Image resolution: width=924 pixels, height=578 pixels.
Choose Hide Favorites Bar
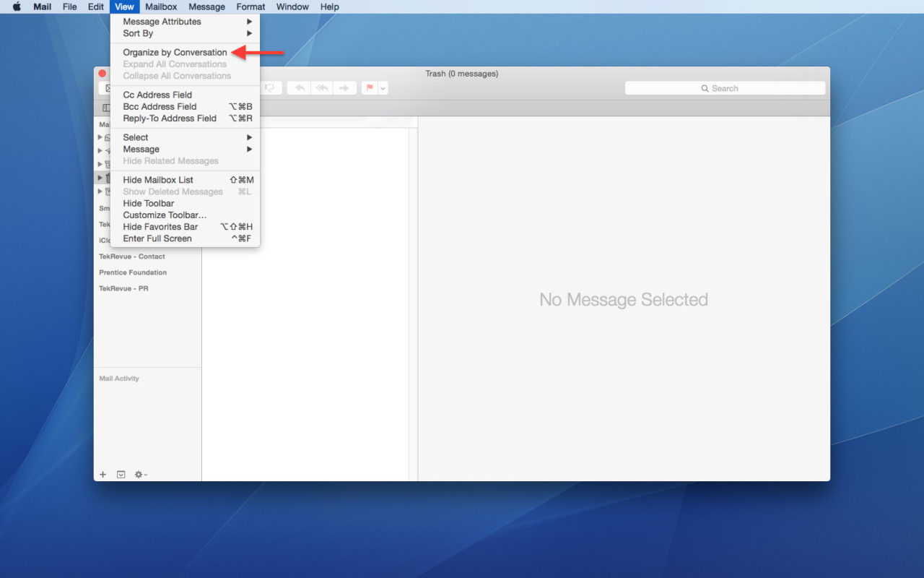[x=185, y=226]
